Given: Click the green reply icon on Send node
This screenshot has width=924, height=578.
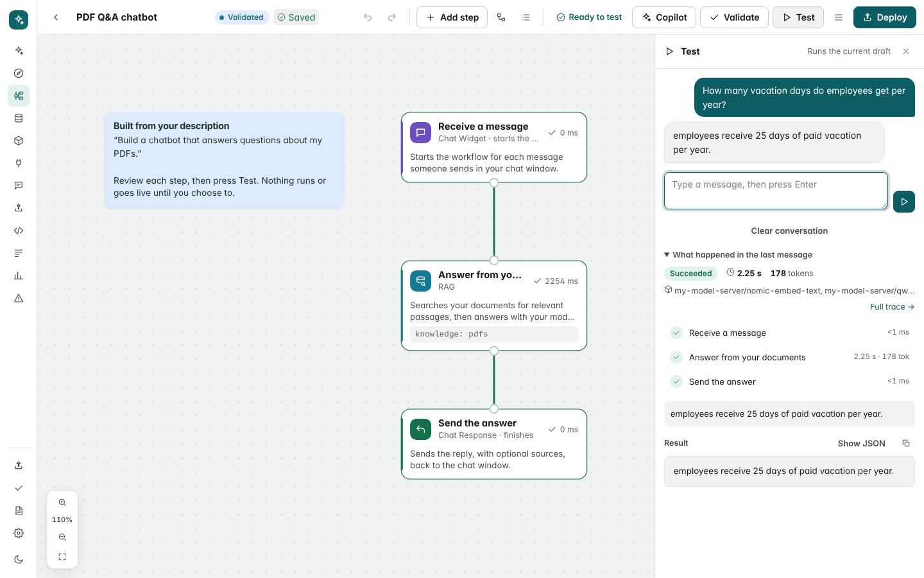Looking at the screenshot, I should click(420, 430).
